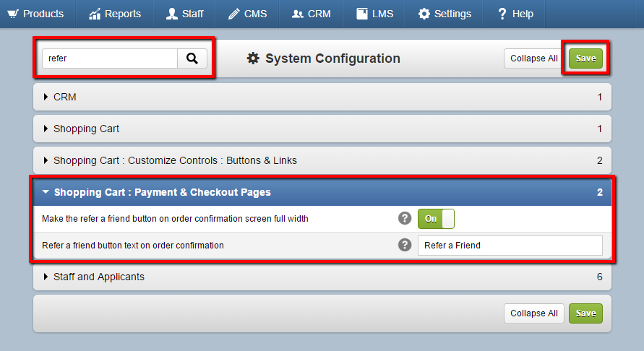Click the Products cart icon
Image resolution: width=644 pixels, height=351 pixels.
point(13,14)
